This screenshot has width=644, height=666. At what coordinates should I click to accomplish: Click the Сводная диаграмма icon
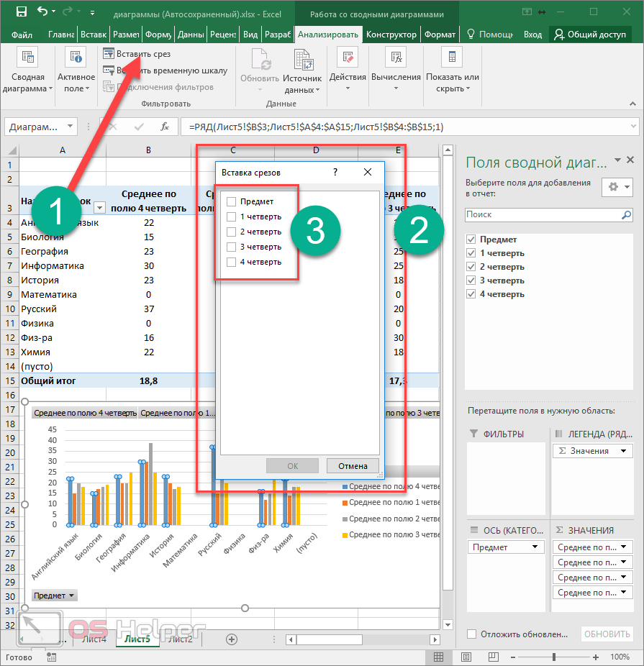[27, 59]
